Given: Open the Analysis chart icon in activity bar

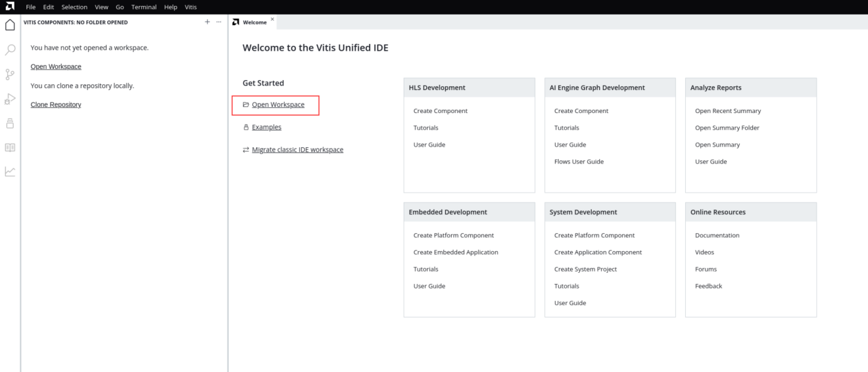Looking at the screenshot, I should [10, 172].
